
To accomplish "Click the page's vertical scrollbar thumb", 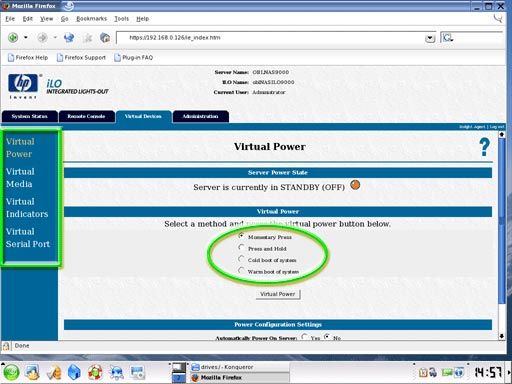I will [x=502, y=220].
